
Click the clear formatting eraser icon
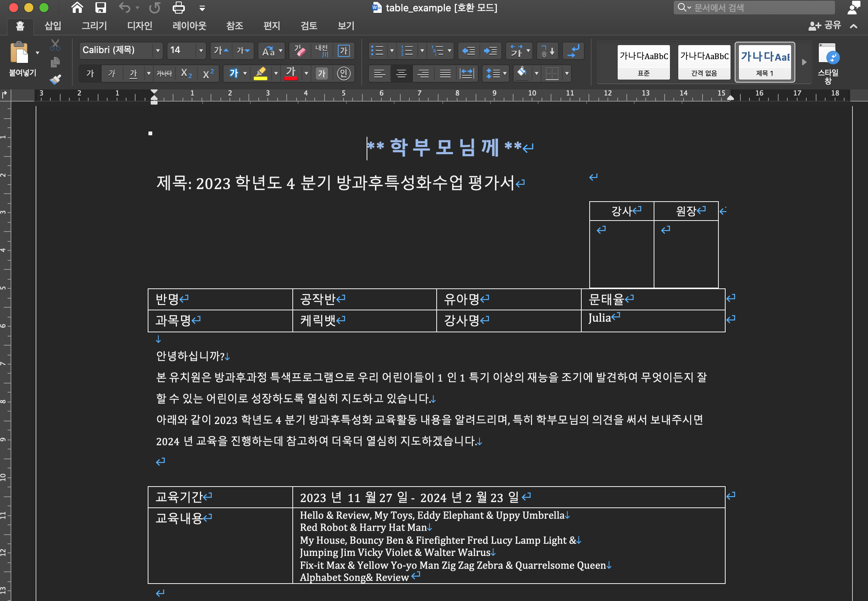(300, 50)
